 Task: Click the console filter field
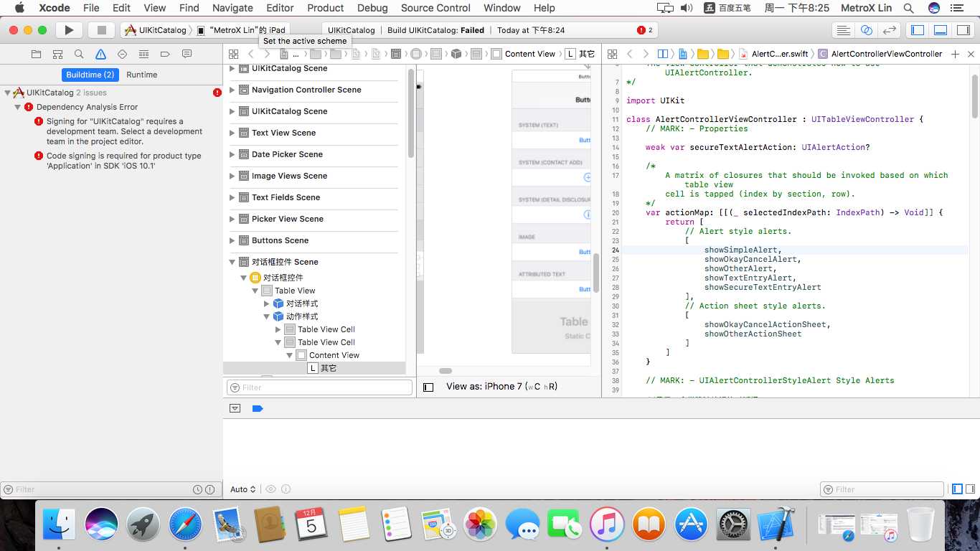point(882,489)
